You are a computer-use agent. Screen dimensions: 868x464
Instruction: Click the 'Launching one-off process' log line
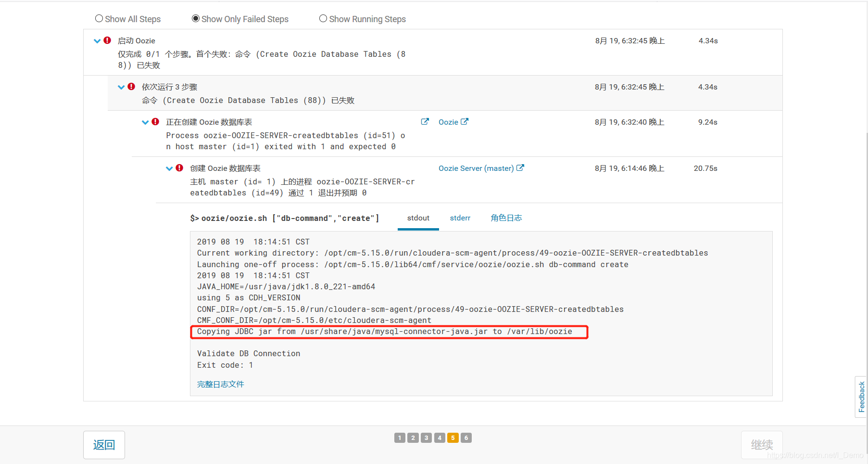413,265
